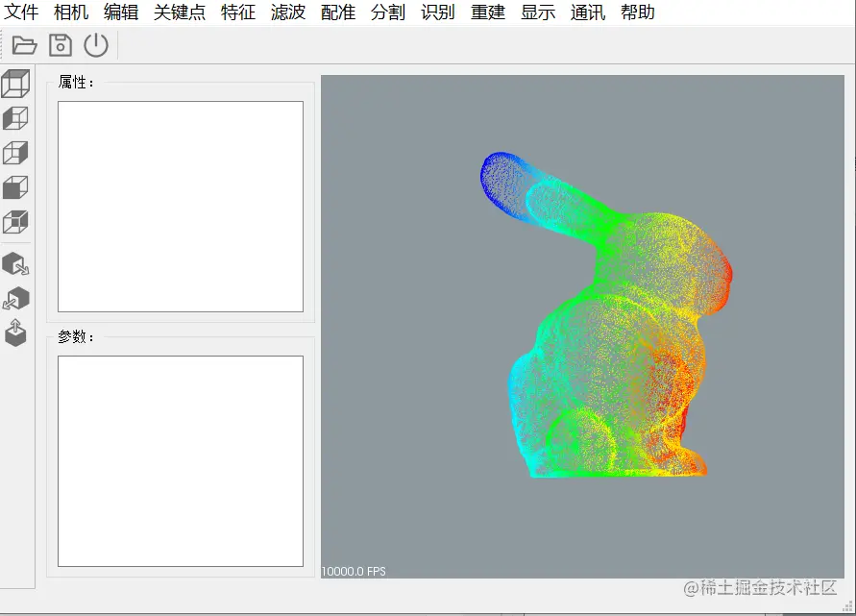The image size is (856, 616).
Task: Click cube icon with upward arrow
Action: pos(15,333)
